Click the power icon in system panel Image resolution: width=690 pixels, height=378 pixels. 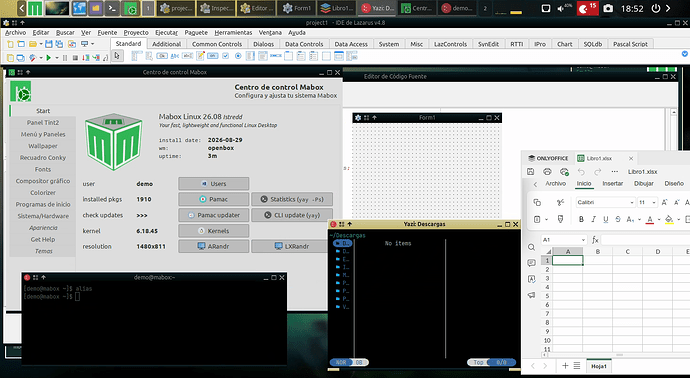coord(655,8)
